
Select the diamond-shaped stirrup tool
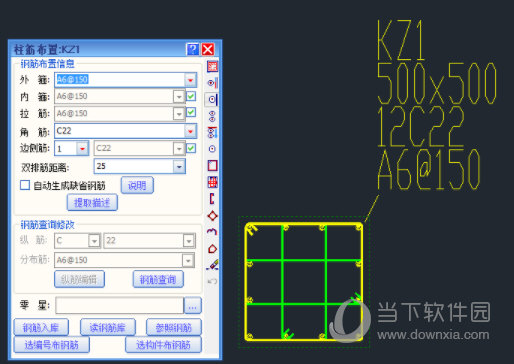[212, 216]
